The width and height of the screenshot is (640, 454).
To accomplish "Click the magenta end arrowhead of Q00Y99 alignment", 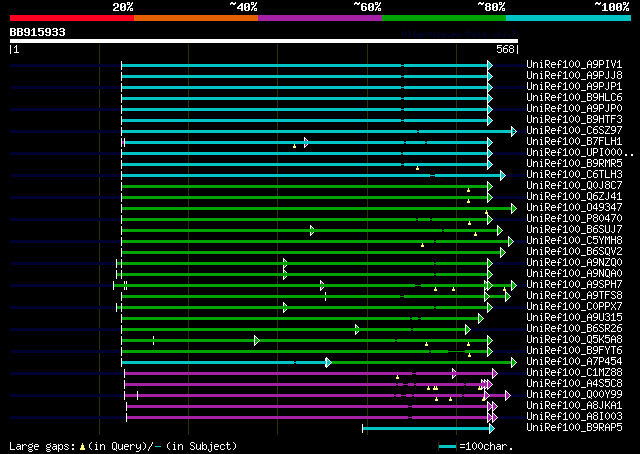I will [x=507, y=396].
